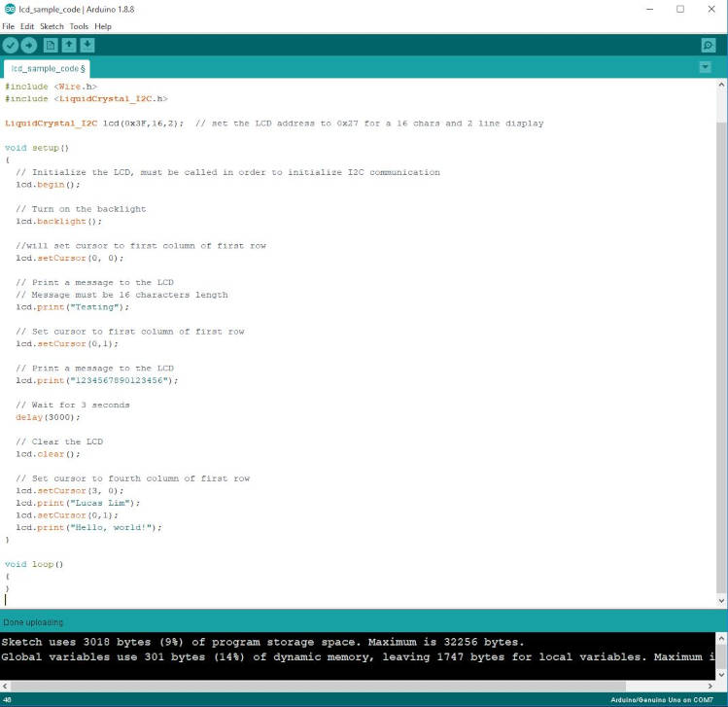Click the 'lcd.backlight();' line
The width and height of the screenshot is (728, 707).
click(x=58, y=221)
